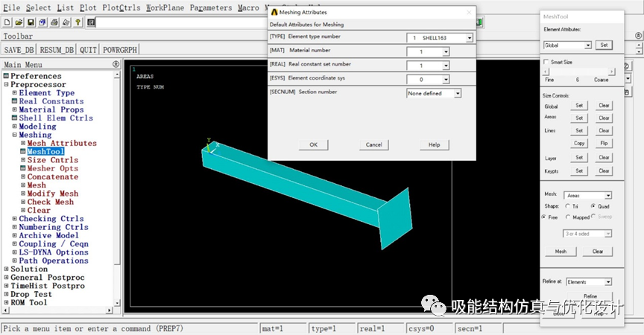The width and height of the screenshot is (644, 335).
Task: Click Help in Meshing Attributes dialog
Action: tap(434, 144)
